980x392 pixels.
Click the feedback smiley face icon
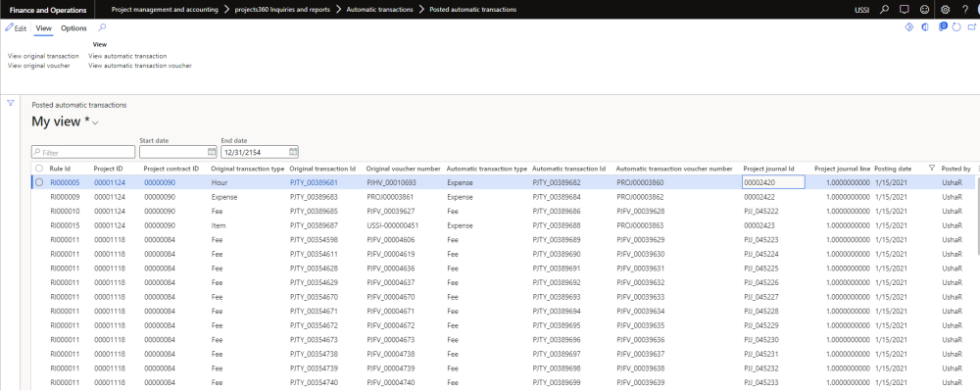[x=925, y=9]
